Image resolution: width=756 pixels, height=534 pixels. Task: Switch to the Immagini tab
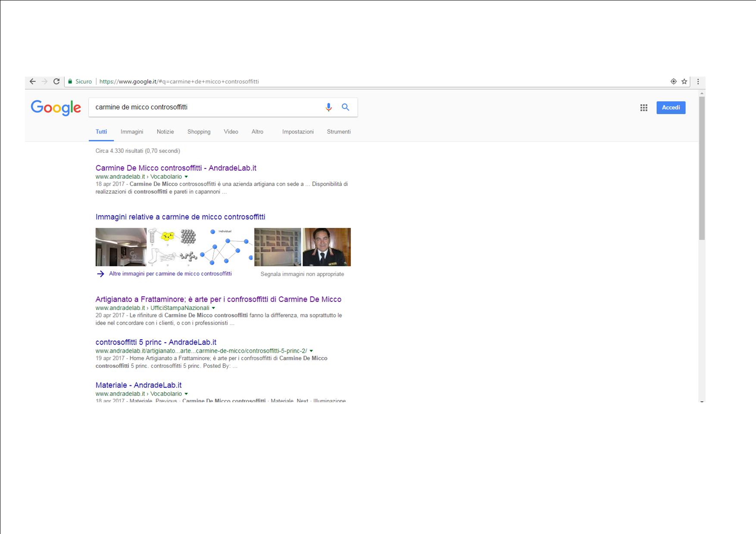pos(132,132)
